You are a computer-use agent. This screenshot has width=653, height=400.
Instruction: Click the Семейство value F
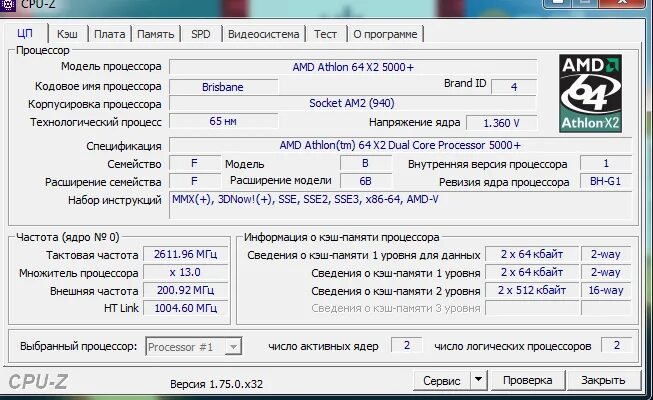194,163
